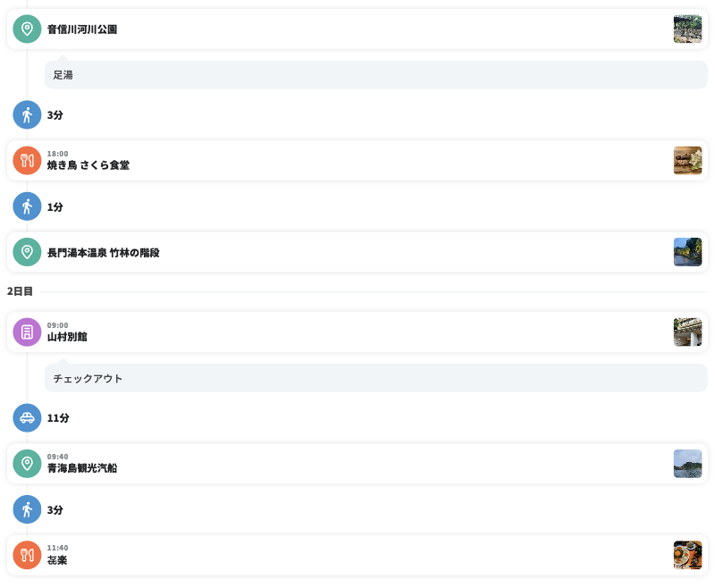The image size is (715, 588).
Task: Open the 11:40 restaurant photo thumbnail
Action: 687,555
